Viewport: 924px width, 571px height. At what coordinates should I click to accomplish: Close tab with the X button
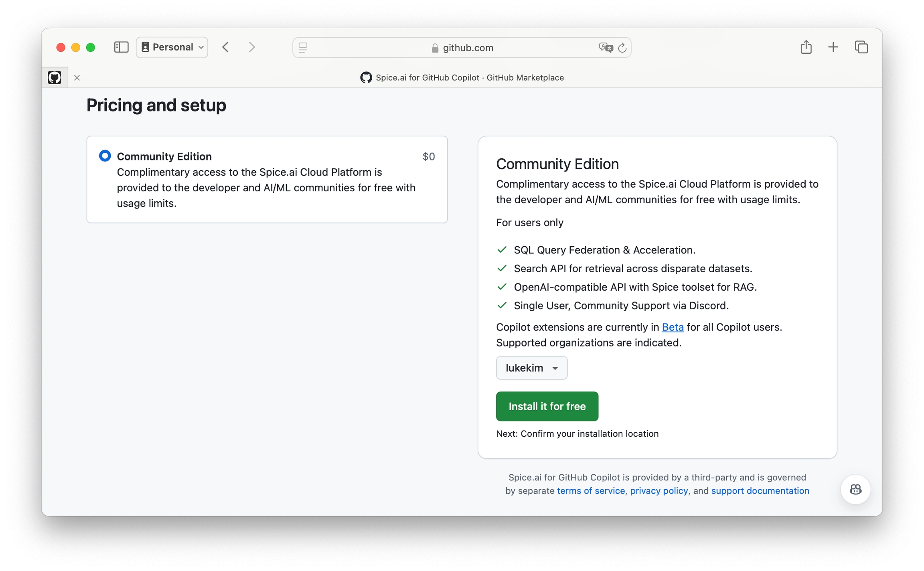pos(77,78)
